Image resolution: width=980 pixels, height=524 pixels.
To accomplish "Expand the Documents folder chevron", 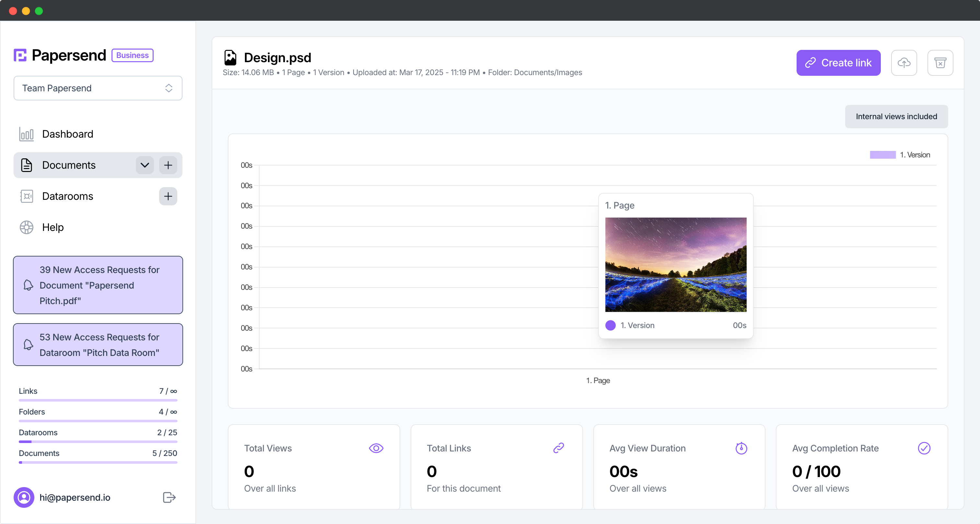I will 145,165.
